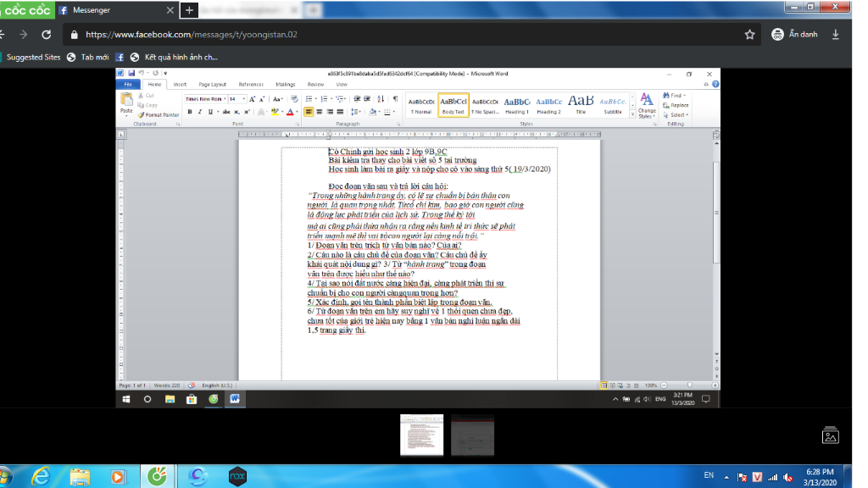
Task: Click the Paste clipboard icon in Word
Action: [x=127, y=100]
